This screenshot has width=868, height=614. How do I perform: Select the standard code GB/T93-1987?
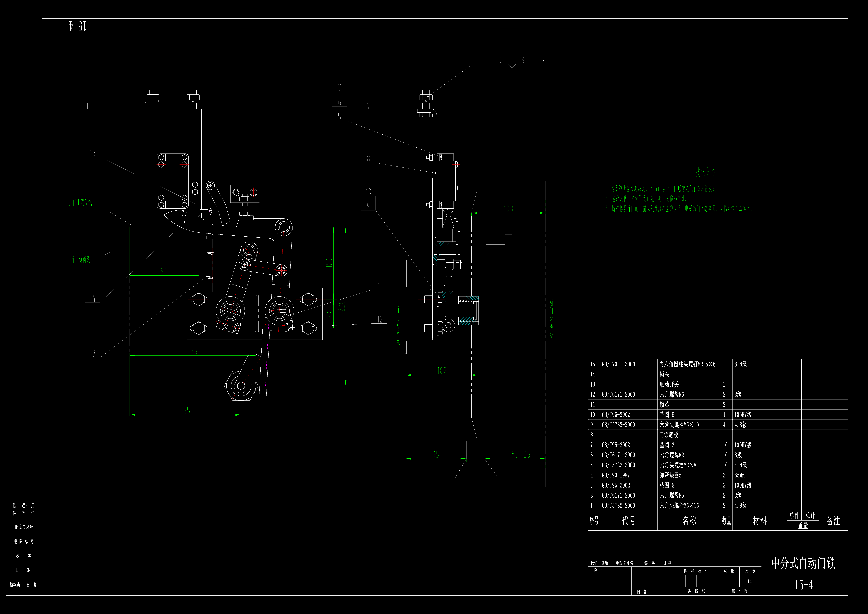[x=616, y=475]
